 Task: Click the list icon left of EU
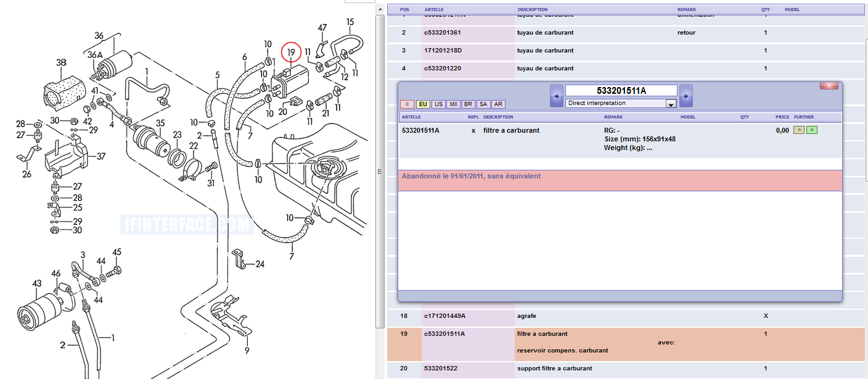coord(407,104)
